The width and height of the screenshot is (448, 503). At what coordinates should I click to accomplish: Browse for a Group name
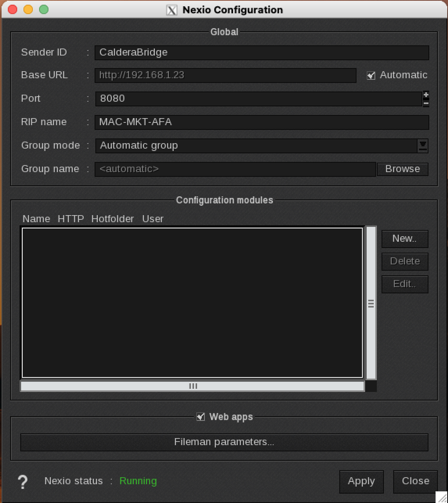pos(402,169)
